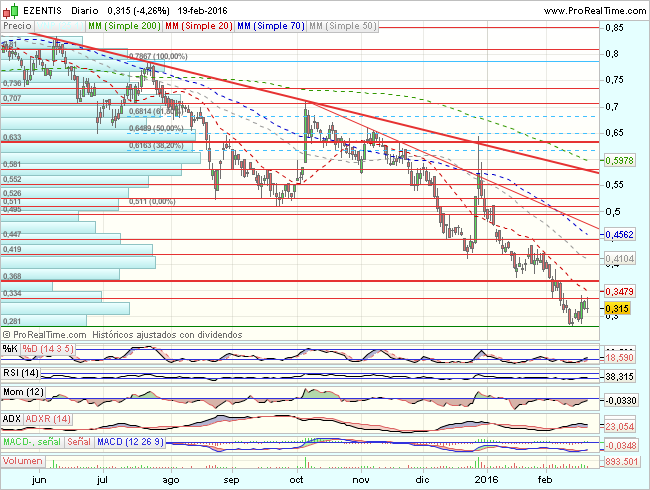The width and height of the screenshot is (650, 490).
Task: Click the MACD (12 26 9) indicator label
Action: 130,442
